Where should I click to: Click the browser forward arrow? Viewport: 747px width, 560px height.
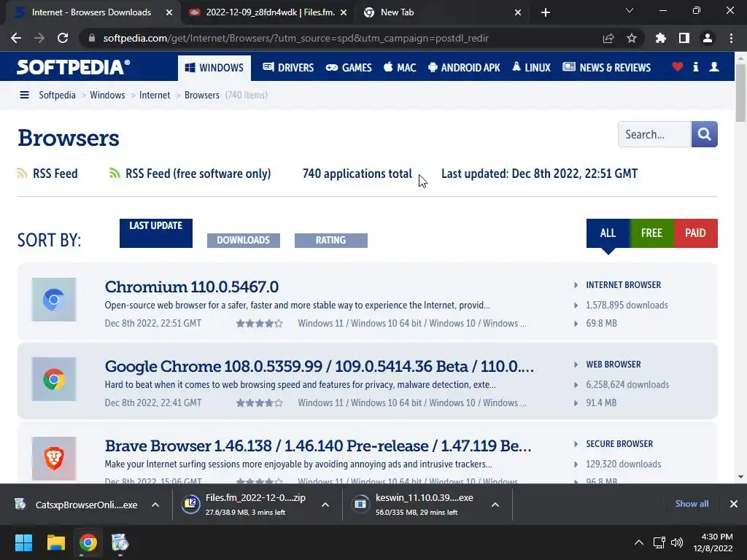(39, 38)
